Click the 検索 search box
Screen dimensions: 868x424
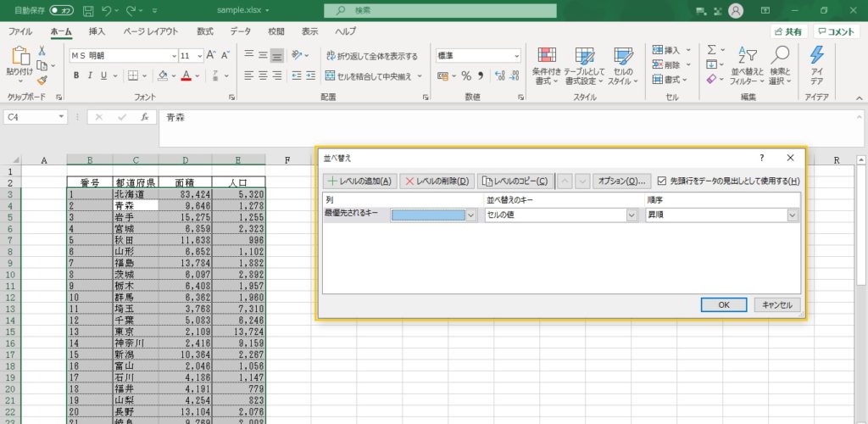tap(441, 11)
